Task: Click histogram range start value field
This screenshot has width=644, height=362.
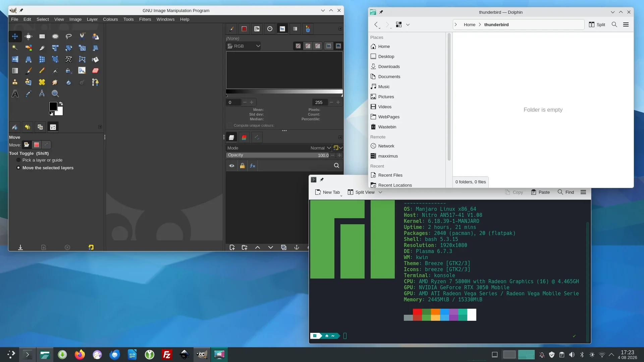Action: click(x=234, y=102)
